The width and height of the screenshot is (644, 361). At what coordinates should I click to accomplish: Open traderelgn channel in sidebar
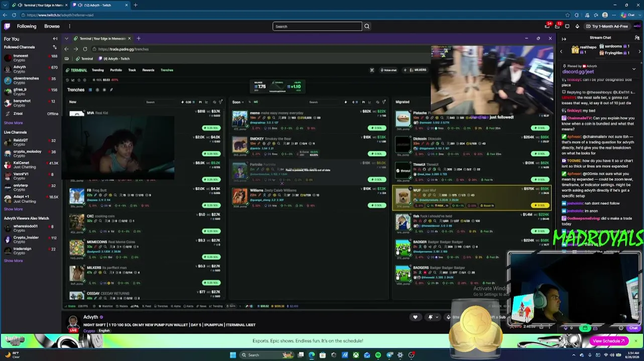click(x=30, y=251)
